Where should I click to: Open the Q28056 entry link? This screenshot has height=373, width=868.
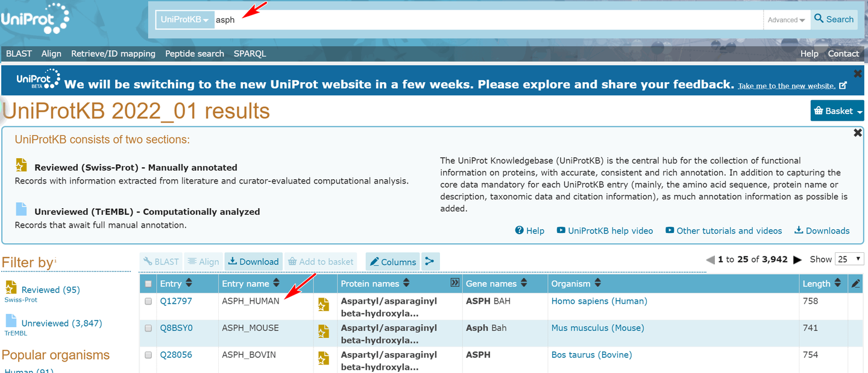point(176,355)
